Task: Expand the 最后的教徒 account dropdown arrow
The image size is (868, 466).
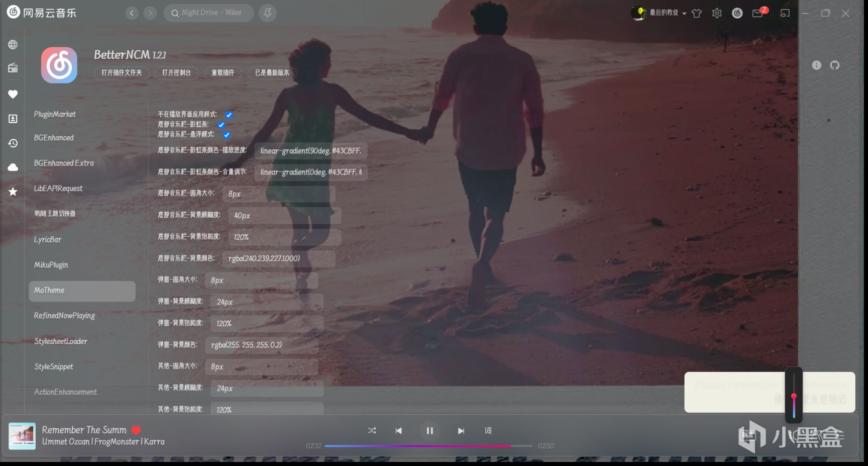Action: coord(684,14)
